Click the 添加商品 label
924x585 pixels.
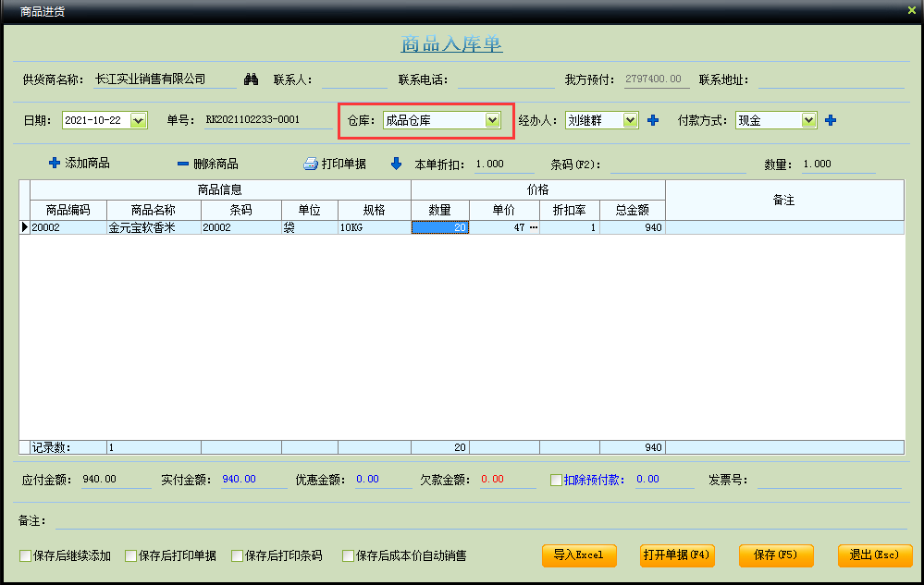pyautogui.click(x=87, y=163)
